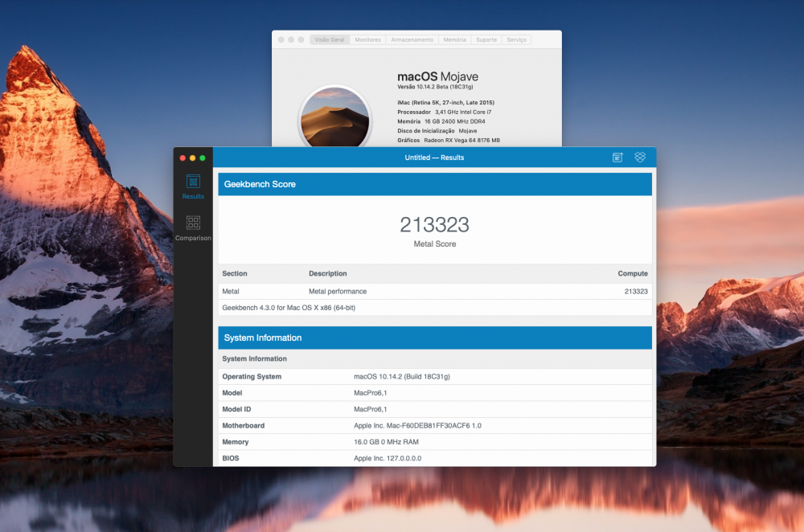Screen dimensions: 804x532
Task: Click the Section column header
Action: (x=234, y=274)
